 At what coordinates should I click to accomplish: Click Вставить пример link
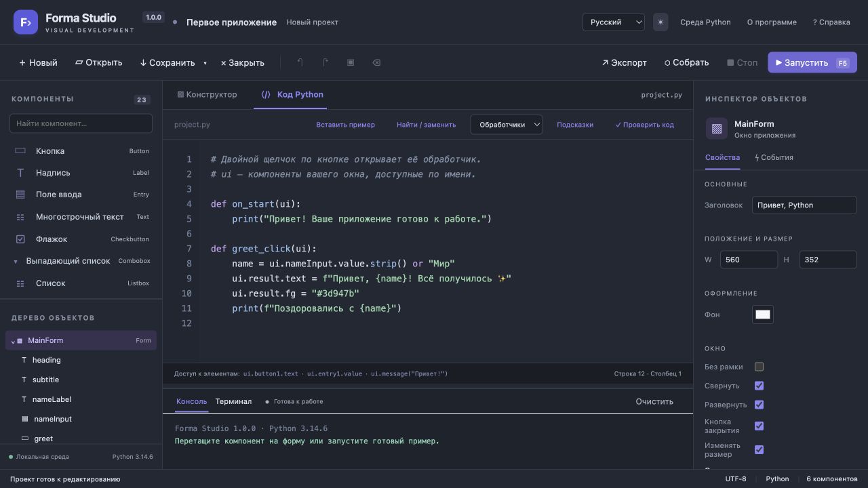(x=345, y=125)
